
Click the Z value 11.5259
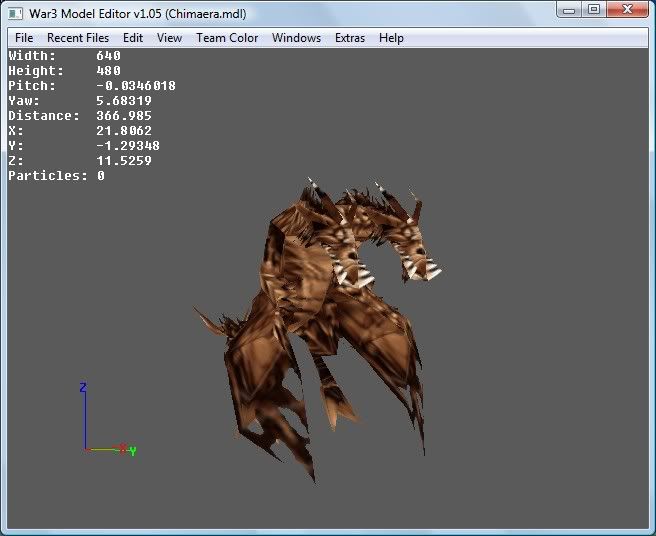pos(124,161)
